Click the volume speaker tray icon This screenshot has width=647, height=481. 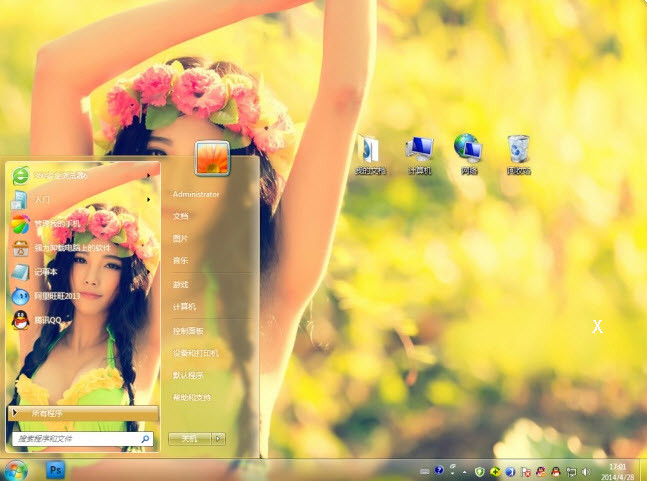click(x=585, y=471)
